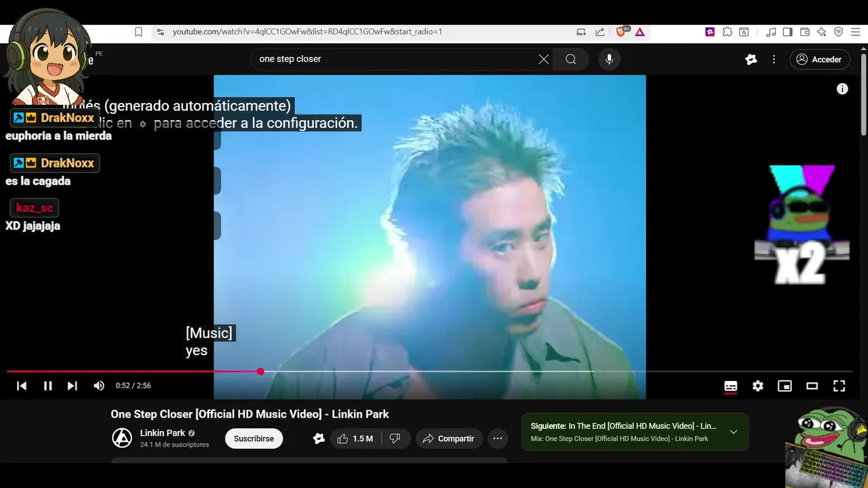Pause the video

click(47, 386)
